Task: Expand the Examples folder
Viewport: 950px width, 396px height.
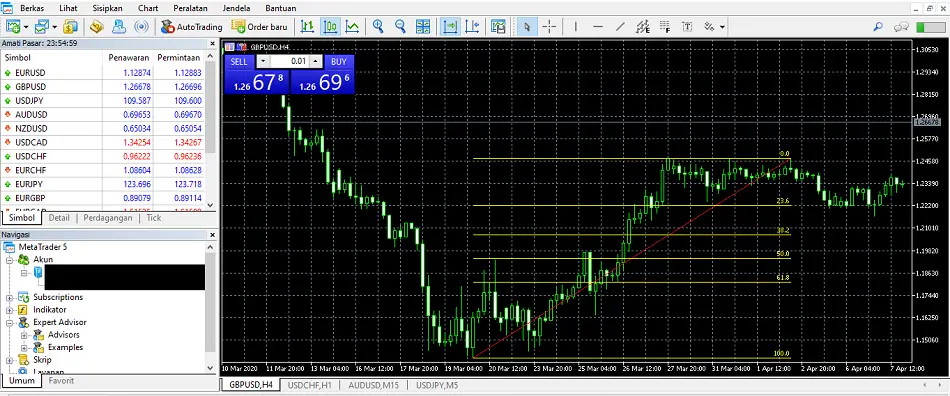Action: 24,348
